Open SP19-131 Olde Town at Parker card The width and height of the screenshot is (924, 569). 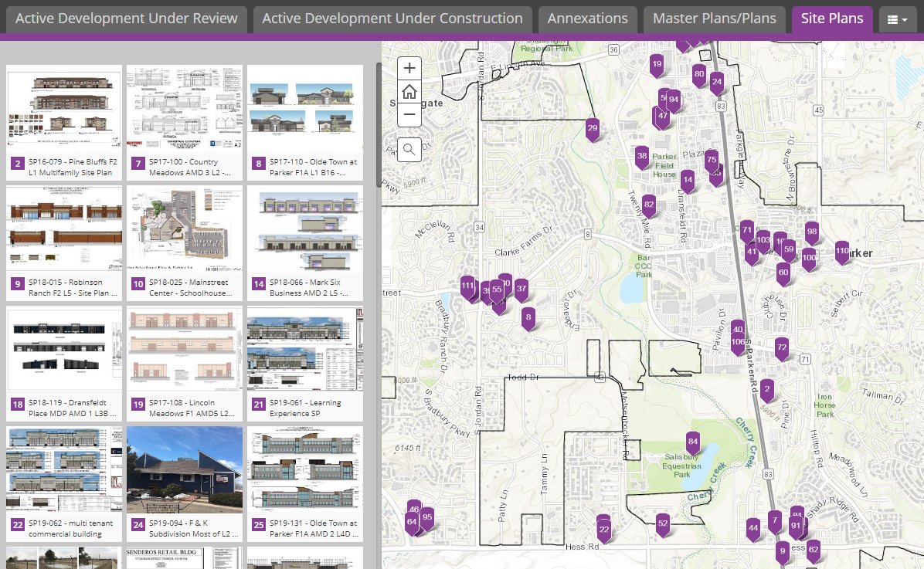click(x=305, y=484)
